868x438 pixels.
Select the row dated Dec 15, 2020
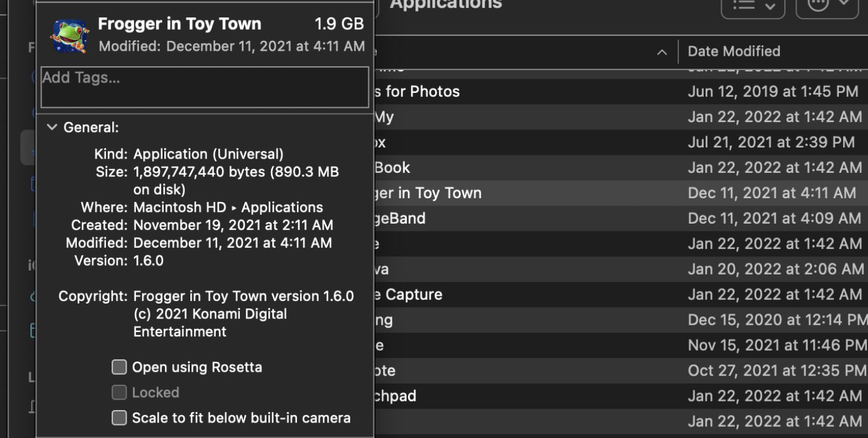pos(620,320)
